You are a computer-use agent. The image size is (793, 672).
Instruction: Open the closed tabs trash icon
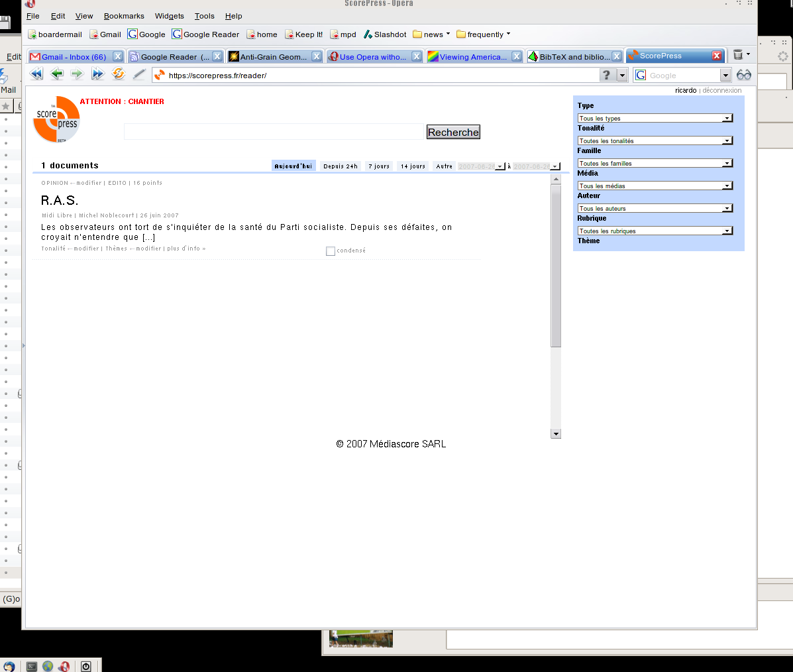[x=738, y=55]
